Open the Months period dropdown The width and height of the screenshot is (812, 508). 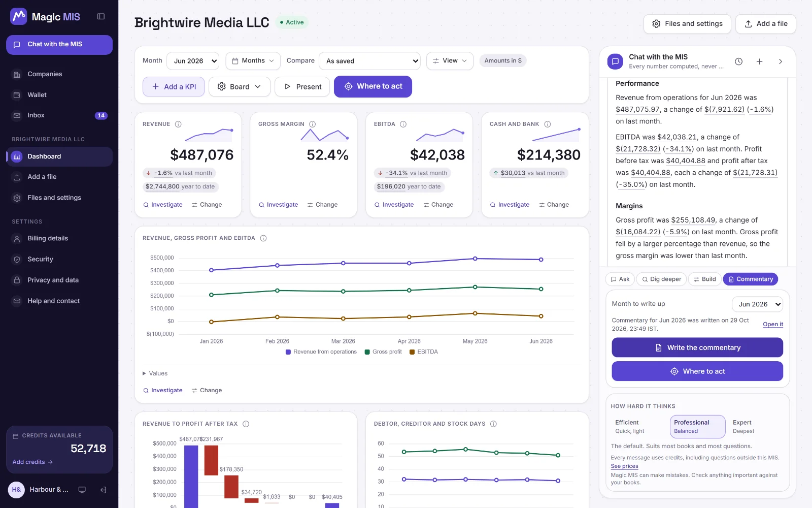pos(253,61)
